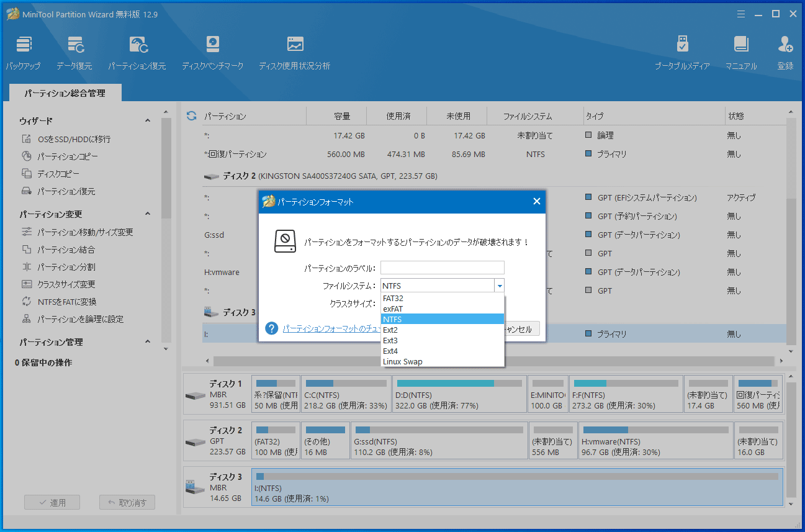Choose Ext3 from the file system list
Screen dimensions: 805x532
(x=443, y=340)
